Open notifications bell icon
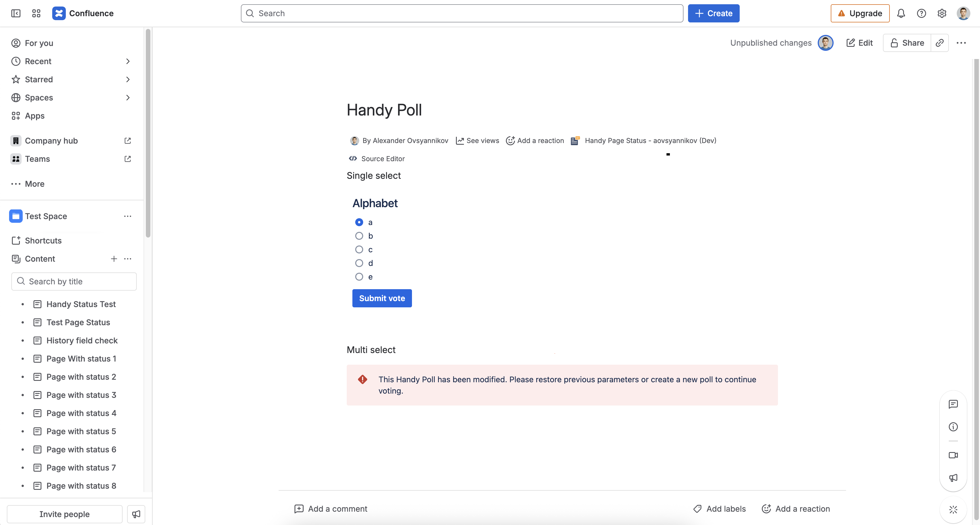980x525 pixels. pyautogui.click(x=901, y=13)
